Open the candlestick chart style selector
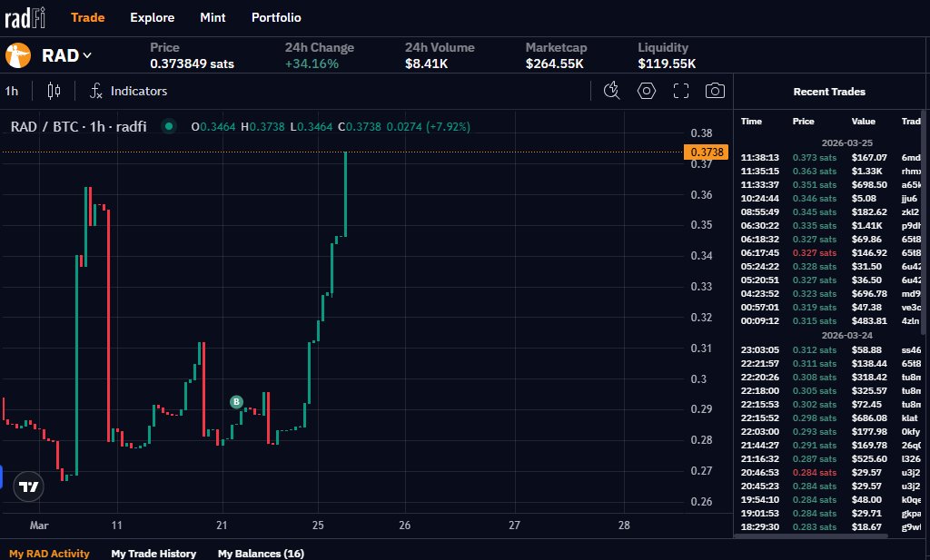The width and height of the screenshot is (930, 560). (x=54, y=91)
